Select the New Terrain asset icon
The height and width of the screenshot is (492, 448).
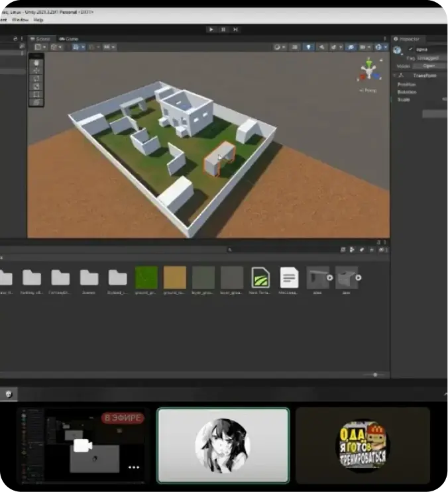click(260, 277)
